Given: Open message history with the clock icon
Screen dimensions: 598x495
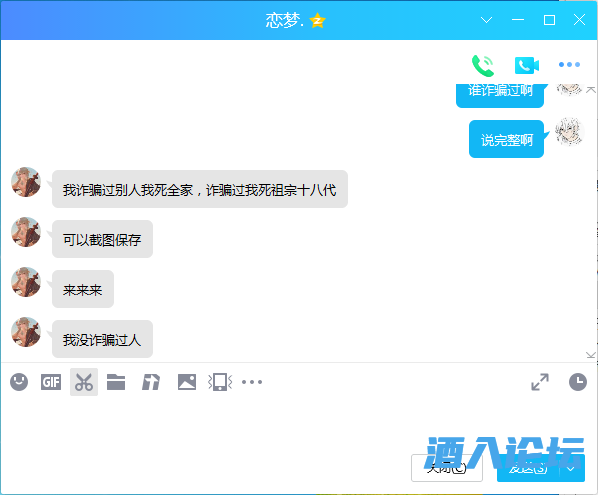Looking at the screenshot, I should pyautogui.click(x=578, y=382).
